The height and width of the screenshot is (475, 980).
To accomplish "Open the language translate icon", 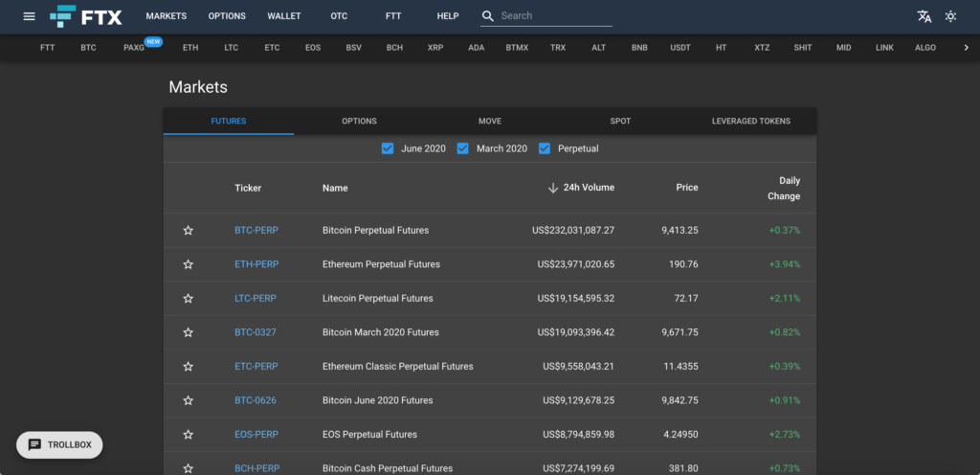I will 924,16.
